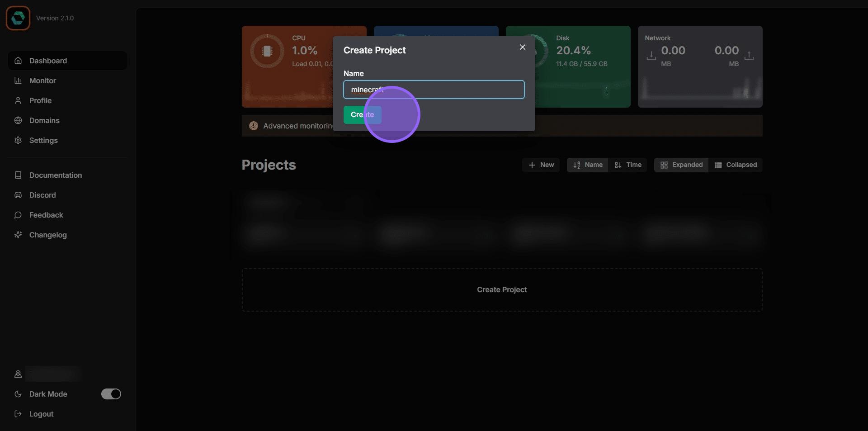Click the CPU 1.0% value
The image size is (868, 431).
coord(305,51)
